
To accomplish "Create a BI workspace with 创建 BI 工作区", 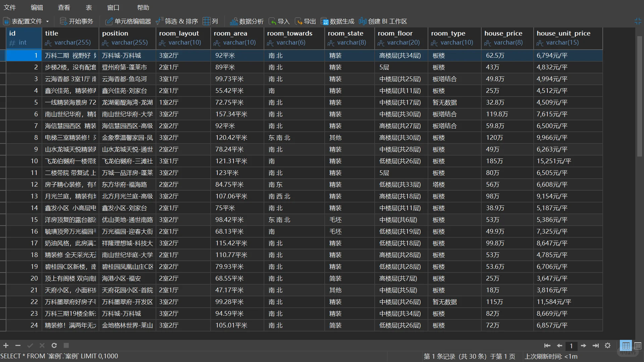I will 383,21.
